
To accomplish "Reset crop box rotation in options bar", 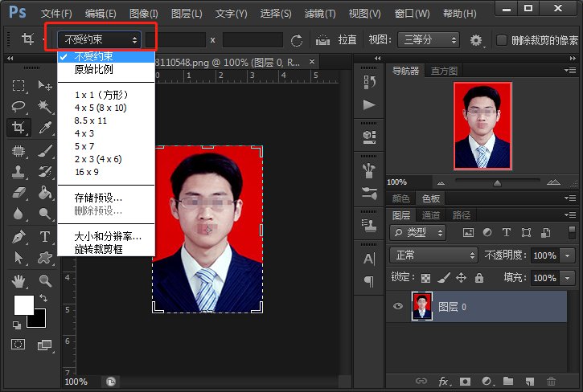I will tap(297, 40).
